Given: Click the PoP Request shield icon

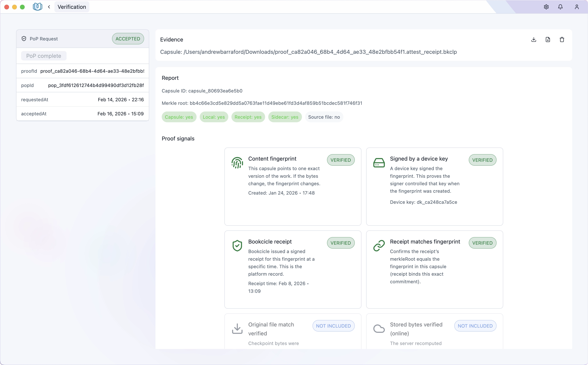Looking at the screenshot, I should pos(24,39).
